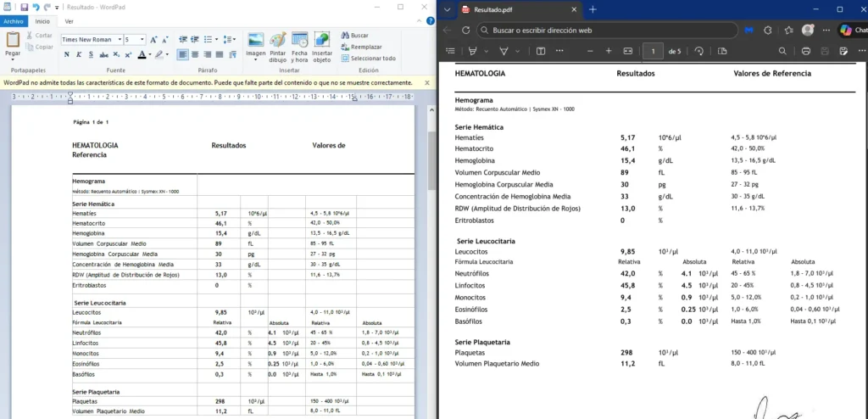This screenshot has height=419, width=868.
Task: Click Seleccionar todo in Edición group
Action: (x=368, y=59)
